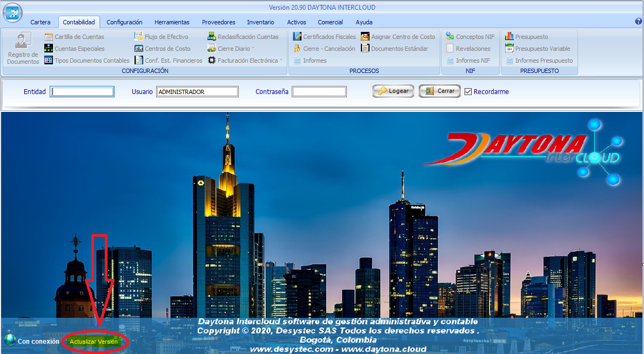Open Revelaciones
644x354 pixels.
468,49
